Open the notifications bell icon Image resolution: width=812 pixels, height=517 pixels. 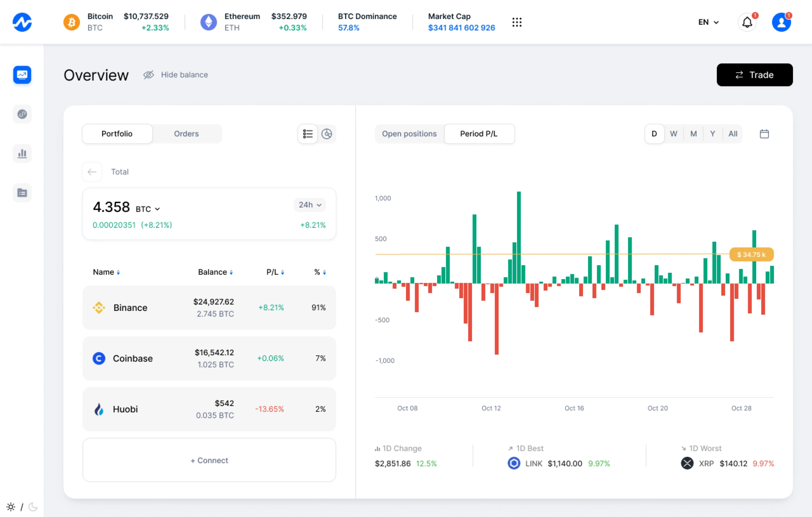click(x=747, y=22)
